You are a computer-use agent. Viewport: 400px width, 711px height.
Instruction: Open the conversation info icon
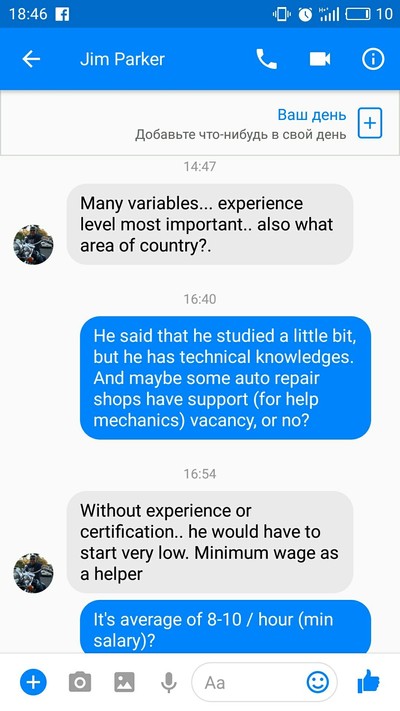373,59
